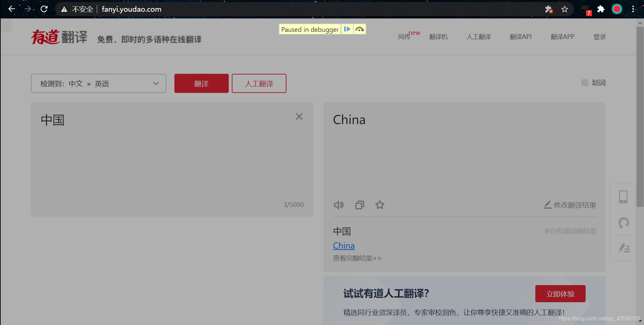Click the browser back arrow
Viewport: 644px width, 325px height.
[12, 9]
